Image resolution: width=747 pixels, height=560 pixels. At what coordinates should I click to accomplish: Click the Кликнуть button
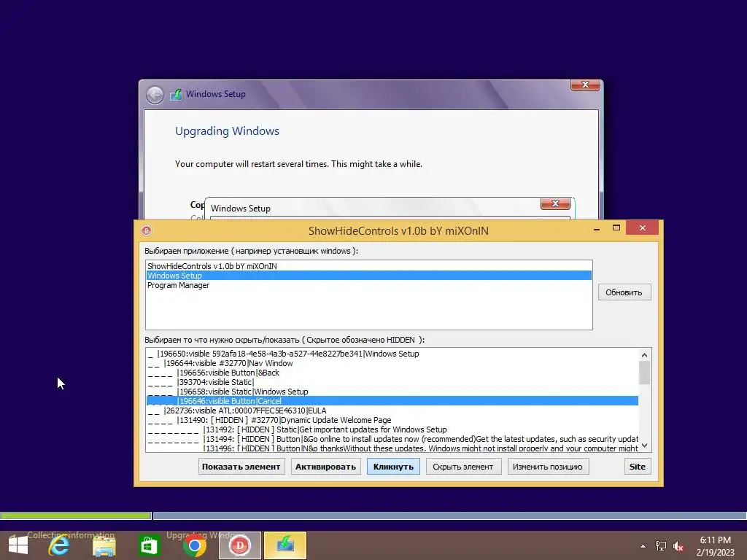pos(393,467)
